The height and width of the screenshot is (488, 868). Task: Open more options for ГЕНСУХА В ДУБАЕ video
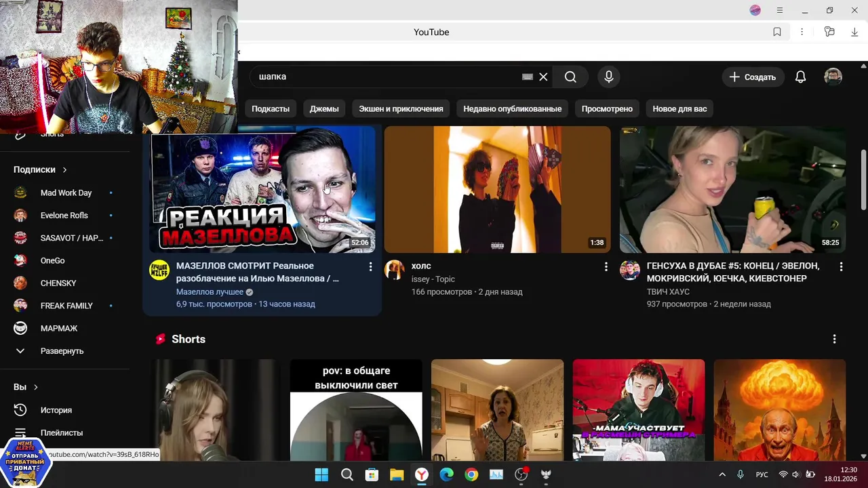click(841, 267)
